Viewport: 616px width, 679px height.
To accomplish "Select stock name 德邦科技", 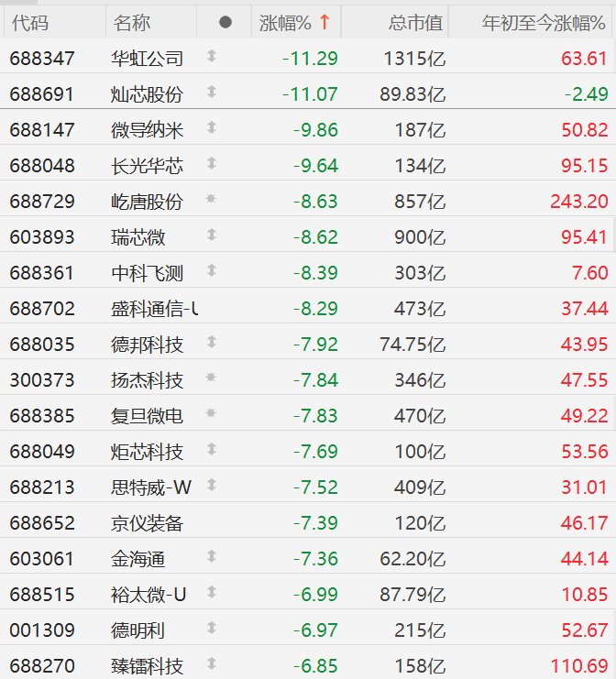I will click(x=147, y=345).
